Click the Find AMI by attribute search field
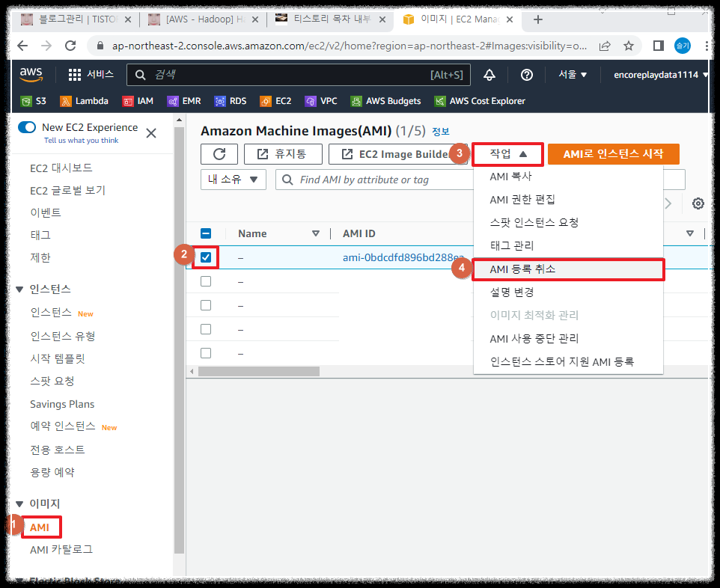Image resolution: width=720 pixels, height=588 pixels. (x=374, y=180)
